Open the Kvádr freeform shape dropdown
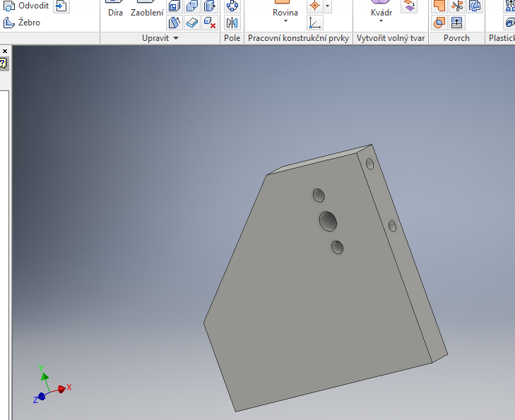The width and height of the screenshot is (515, 420). [381, 21]
